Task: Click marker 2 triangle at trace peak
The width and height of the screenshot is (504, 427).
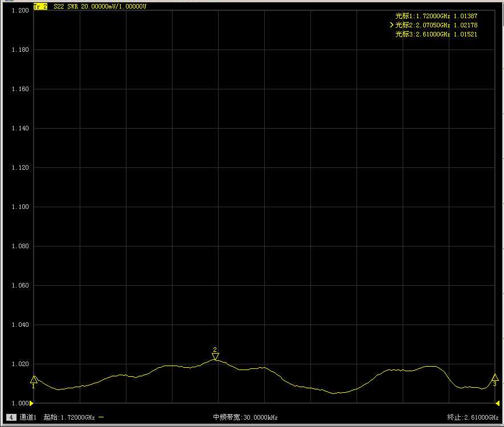Action: pyautogui.click(x=215, y=356)
